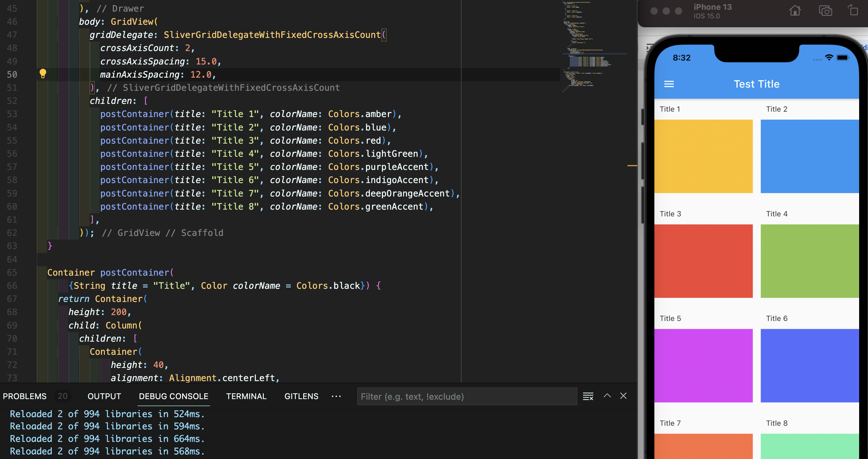Tap the red Title 3 tile
Screen dimensions: 868x459
coord(703,261)
